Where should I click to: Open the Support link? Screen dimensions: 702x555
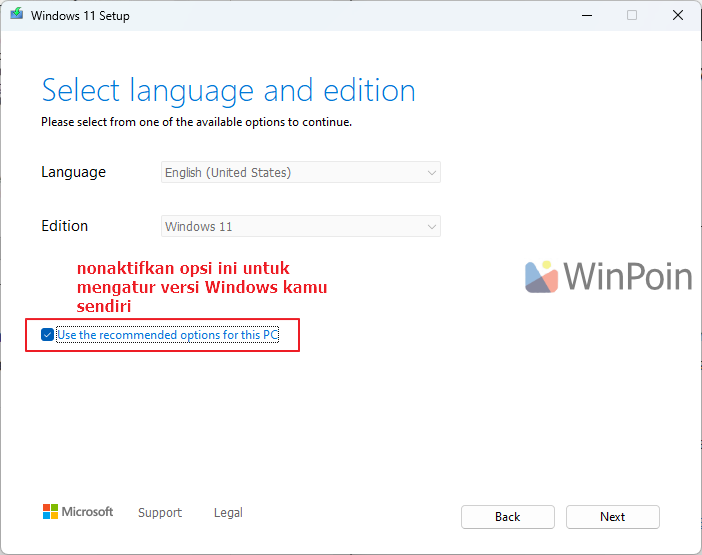(x=160, y=513)
